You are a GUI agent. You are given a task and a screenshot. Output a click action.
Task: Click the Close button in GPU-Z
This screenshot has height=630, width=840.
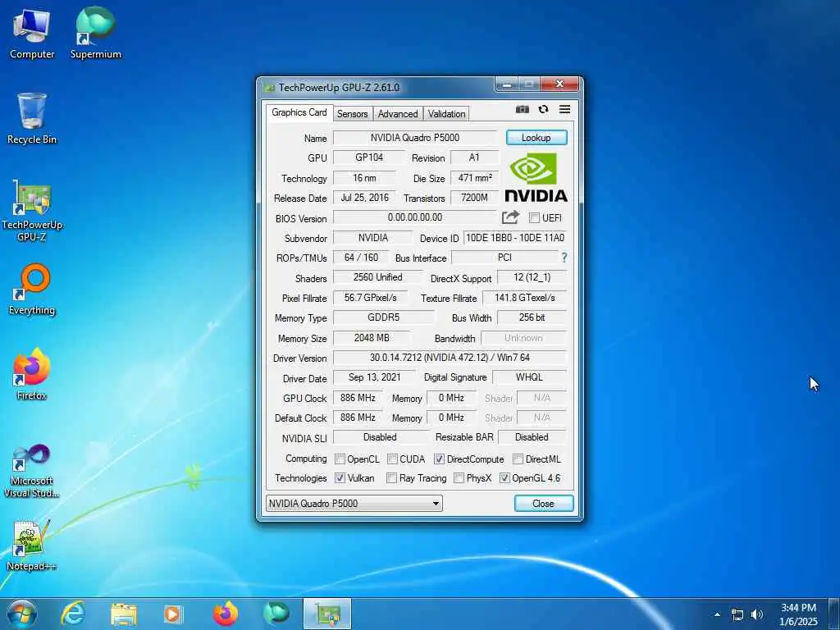pyautogui.click(x=543, y=503)
